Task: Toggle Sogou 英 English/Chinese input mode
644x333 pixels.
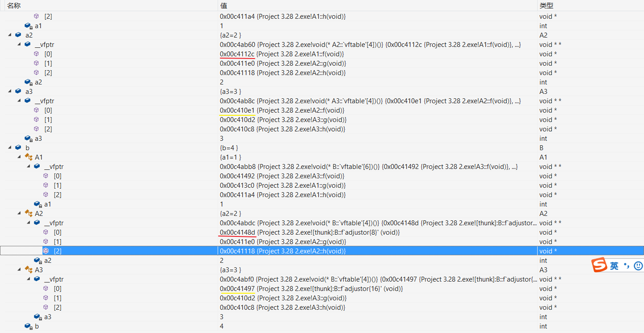Action: click(x=615, y=266)
